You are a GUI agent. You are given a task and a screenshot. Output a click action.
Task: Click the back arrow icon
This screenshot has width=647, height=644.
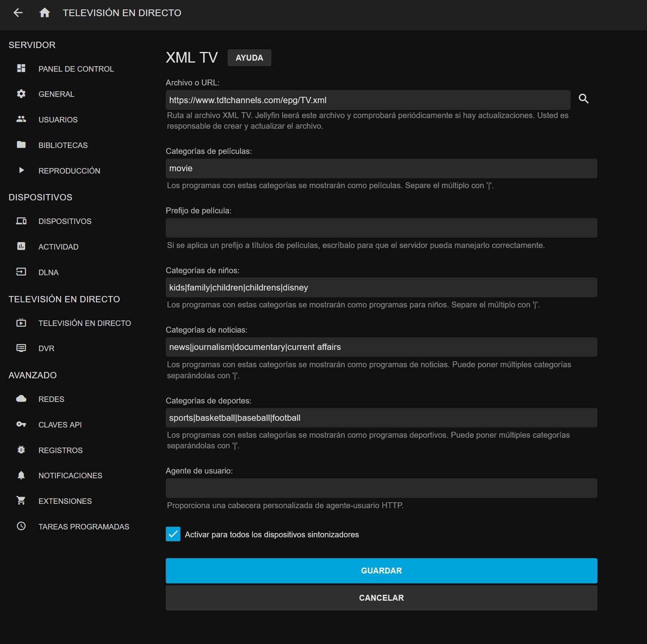tap(18, 13)
